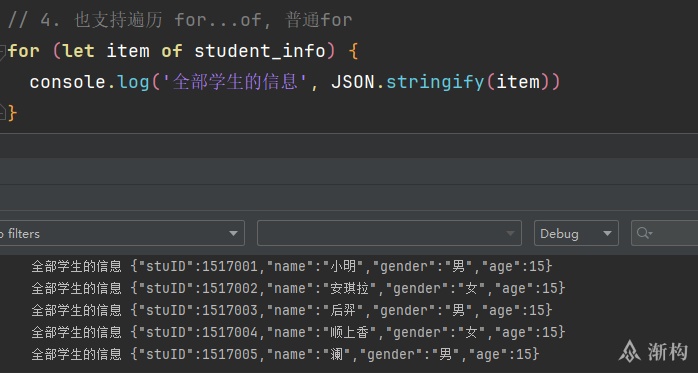Click the 渐构 watermark logo
Image resolution: width=698 pixels, height=373 pixels.
tap(653, 351)
